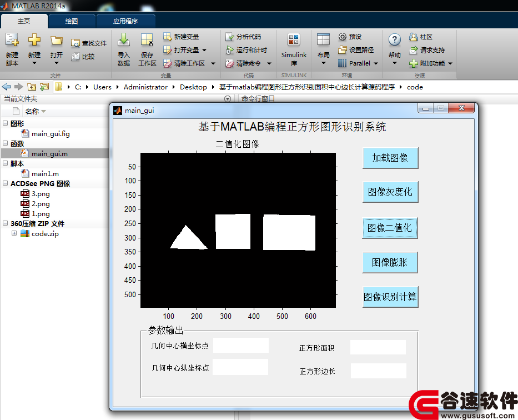Click 附加功能 (Add-Ons) icon
Image resolution: width=518 pixels, height=420 pixels.
413,63
